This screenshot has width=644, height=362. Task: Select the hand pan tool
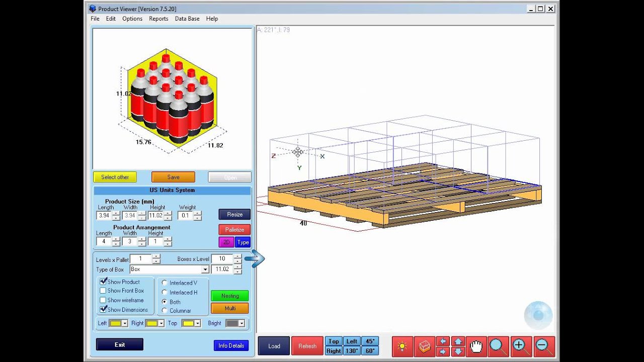click(476, 346)
